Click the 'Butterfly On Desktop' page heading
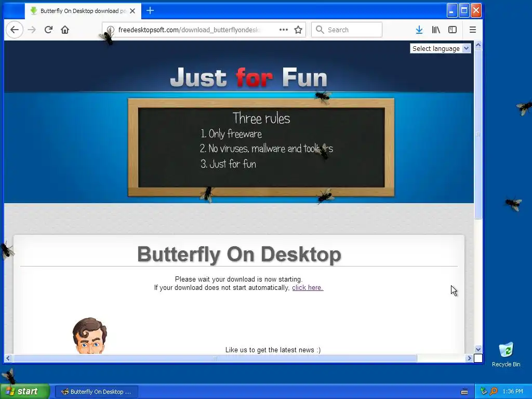 [239, 254]
